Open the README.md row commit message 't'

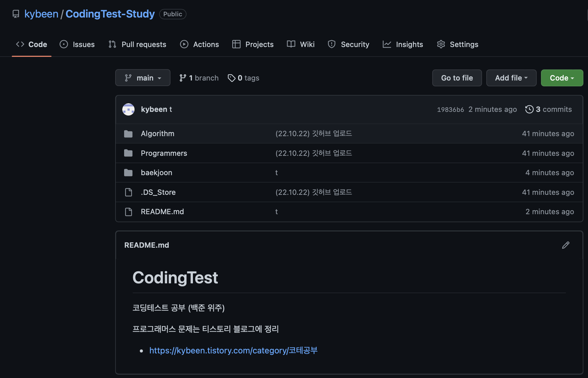pos(276,212)
